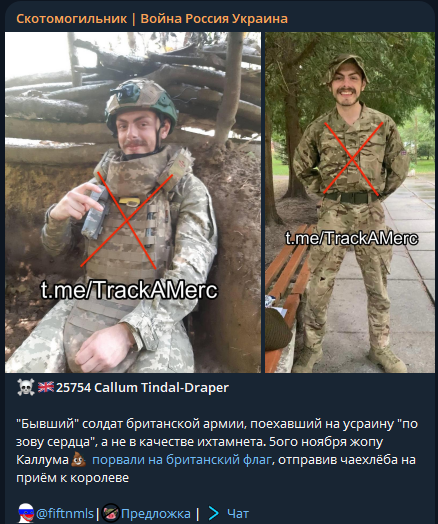Image resolution: width=438 pixels, height=524 pixels.
Task: Open the Чат link in the footer
Action: click(x=238, y=514)
